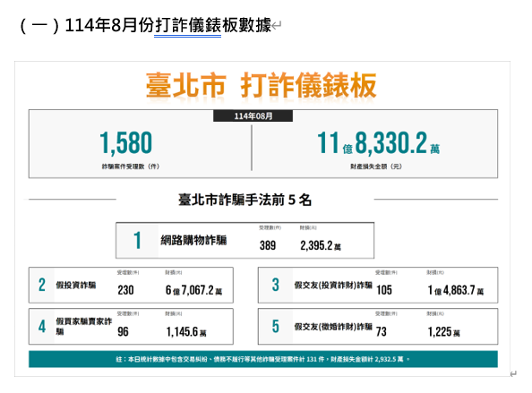Select the rank 2 假投資詐騙 card
Screen dimensions: 532x393
131,286
